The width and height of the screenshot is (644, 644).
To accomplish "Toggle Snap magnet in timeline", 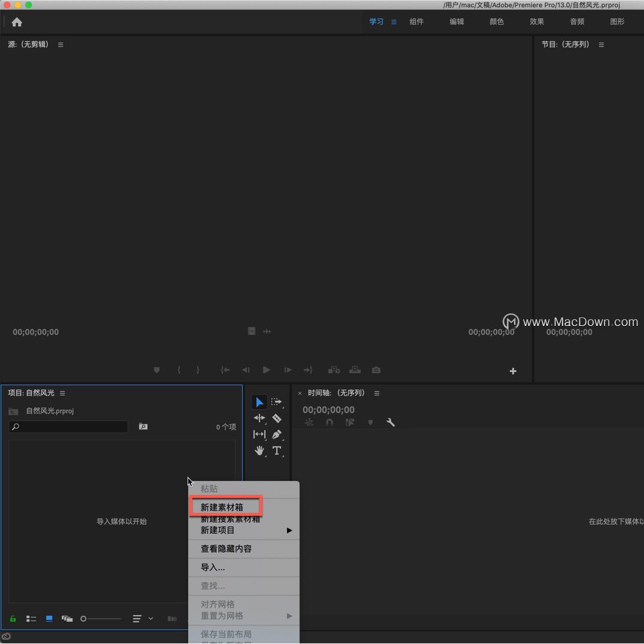I will point(329,422).
